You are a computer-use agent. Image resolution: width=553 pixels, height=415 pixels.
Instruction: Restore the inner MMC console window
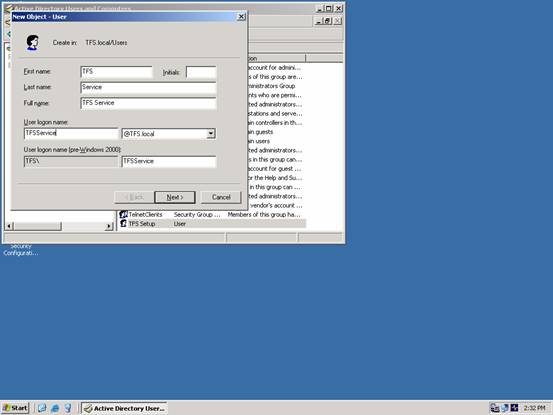(x=328, y=21)
